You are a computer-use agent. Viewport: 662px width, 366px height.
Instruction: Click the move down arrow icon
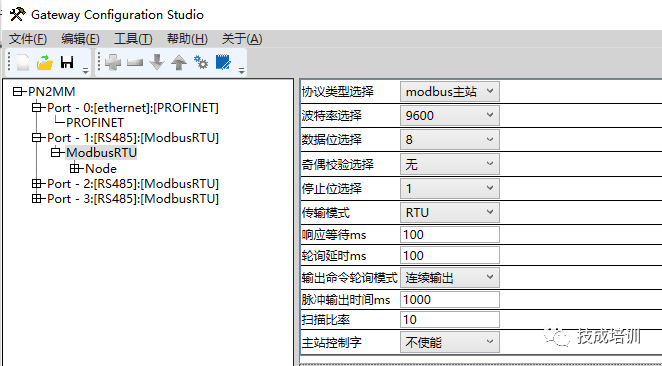pos(157,63)
